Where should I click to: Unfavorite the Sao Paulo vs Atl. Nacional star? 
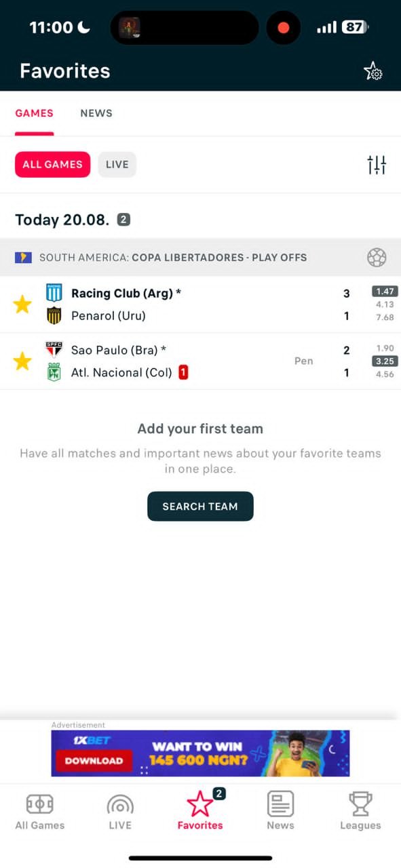[22, 361]
